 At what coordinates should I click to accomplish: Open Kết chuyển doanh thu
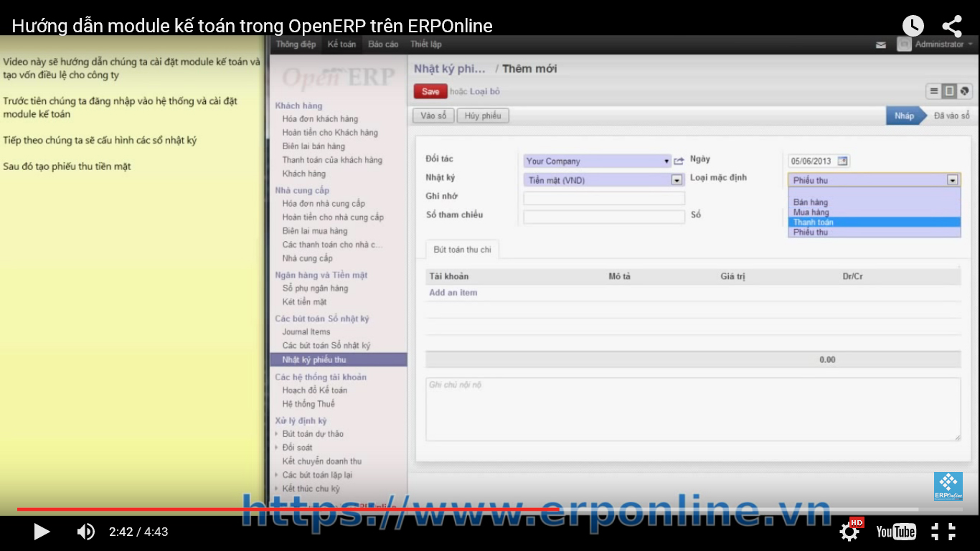coord(322,461)
